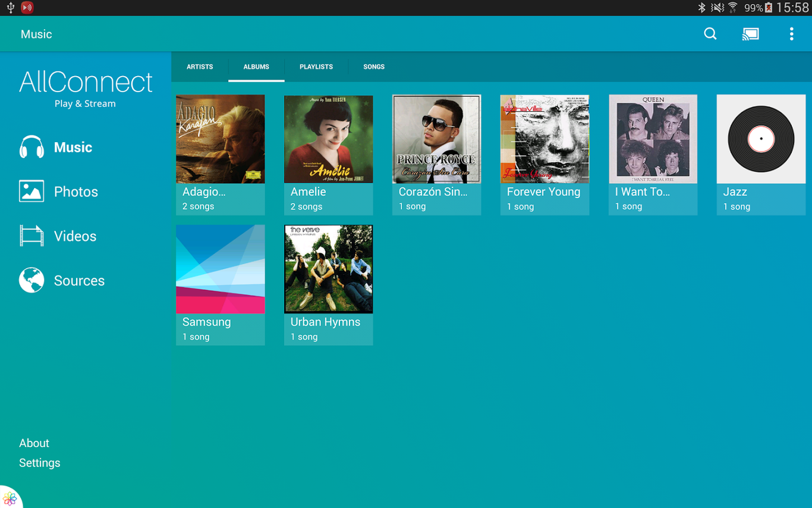This screenshot has height=508, width=812.
Task: Click the Photos picture icon
Action: [32, 192]
